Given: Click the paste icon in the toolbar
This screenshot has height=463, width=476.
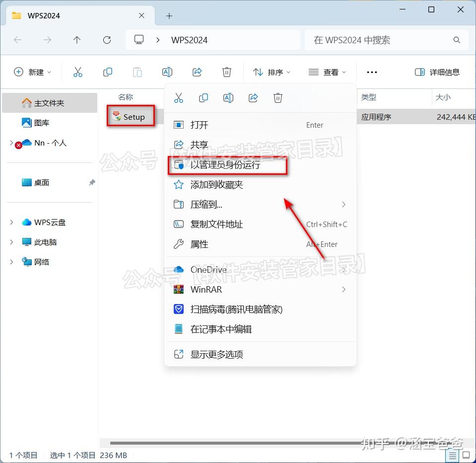Looking at the screenshot, I should [137, 72].
